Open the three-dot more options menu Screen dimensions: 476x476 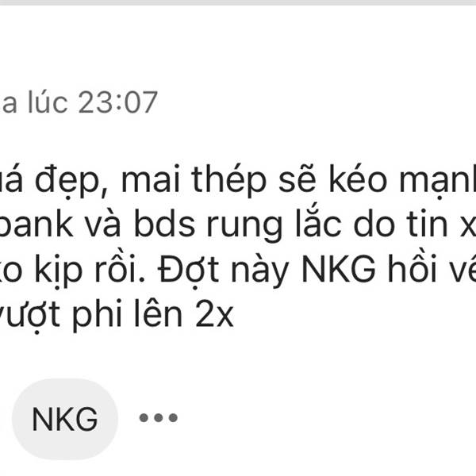click(x=158, y=418)
